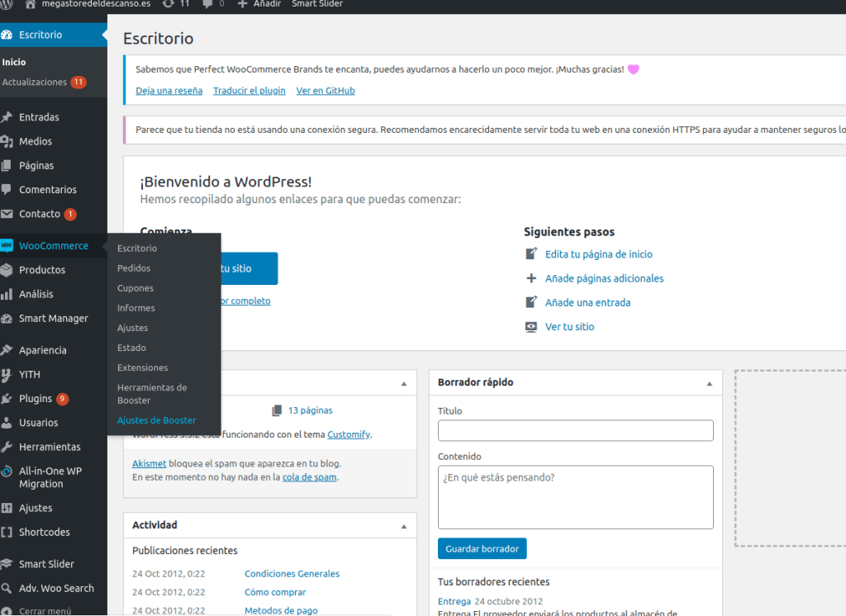Open Edita tu página de inicio link

(598, 254)
